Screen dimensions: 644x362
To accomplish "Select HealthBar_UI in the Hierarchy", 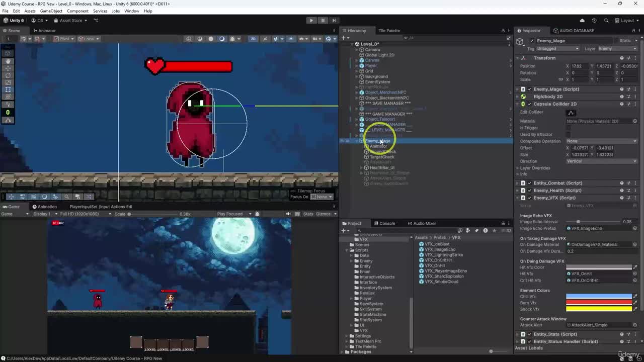I will (x=382, y=168).
